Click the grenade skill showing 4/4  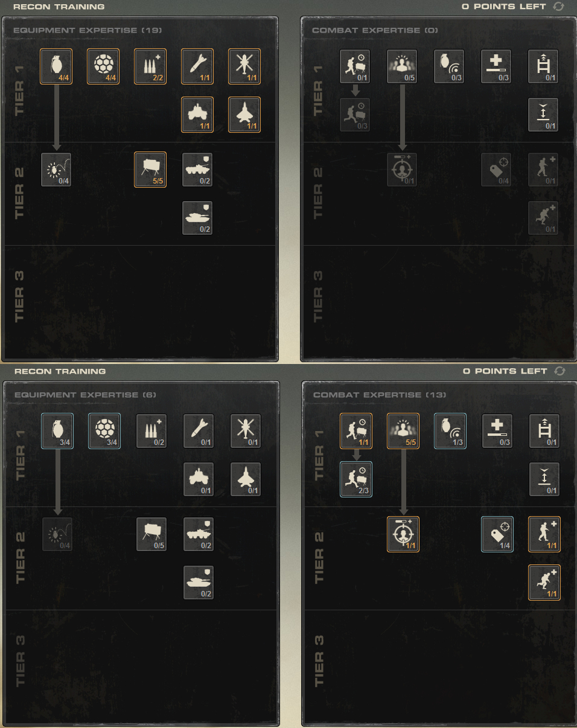point(56,66)
